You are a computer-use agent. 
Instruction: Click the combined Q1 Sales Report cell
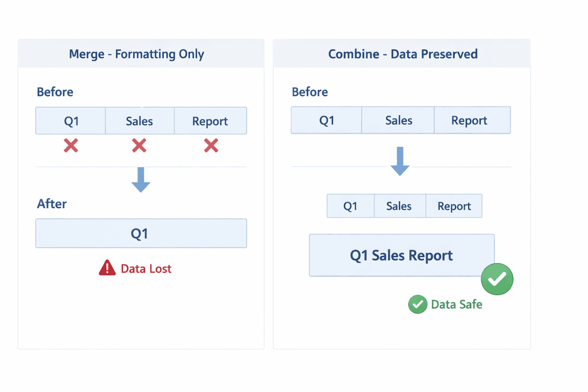[401, 255]
